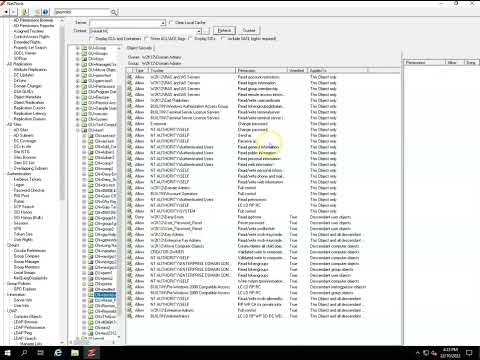This screenshot has width=480, height=360.
Task: Click the magnifier search icon in toolbar
Action: [114, 12]
